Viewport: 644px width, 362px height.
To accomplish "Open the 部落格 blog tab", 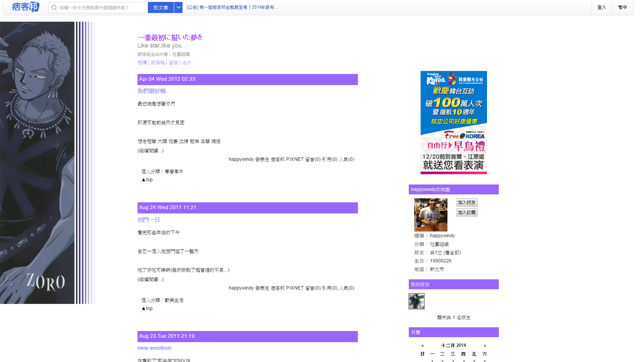I will (158, 63).
